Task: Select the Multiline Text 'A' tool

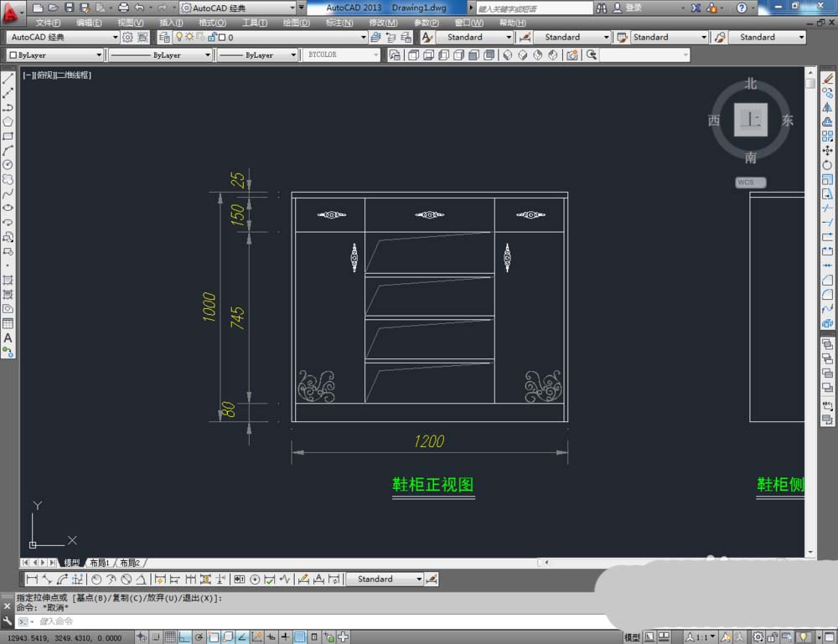Action: [8, 338]
